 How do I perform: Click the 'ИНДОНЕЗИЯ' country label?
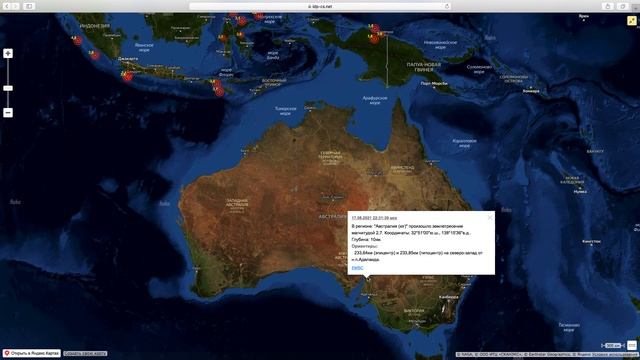tap(95, 26)
